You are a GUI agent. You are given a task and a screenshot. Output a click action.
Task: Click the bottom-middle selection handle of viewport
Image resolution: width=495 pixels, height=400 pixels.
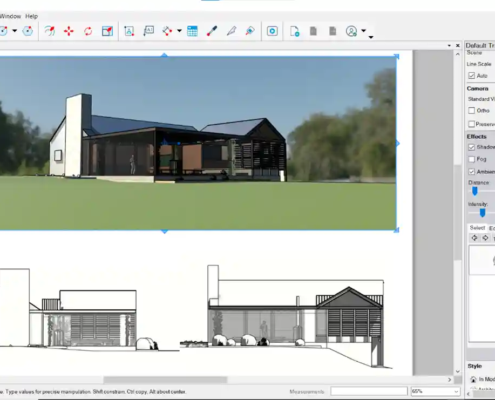(164, 231)
